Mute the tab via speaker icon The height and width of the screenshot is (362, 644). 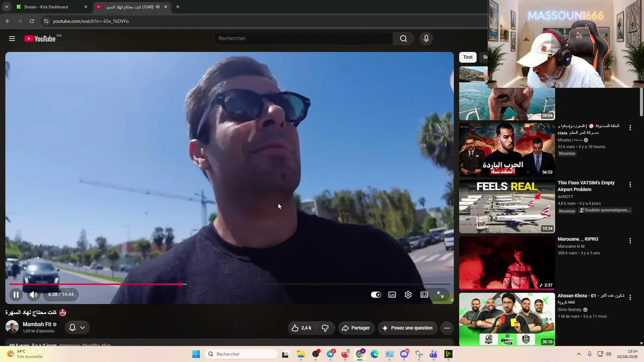pos(157,7)
